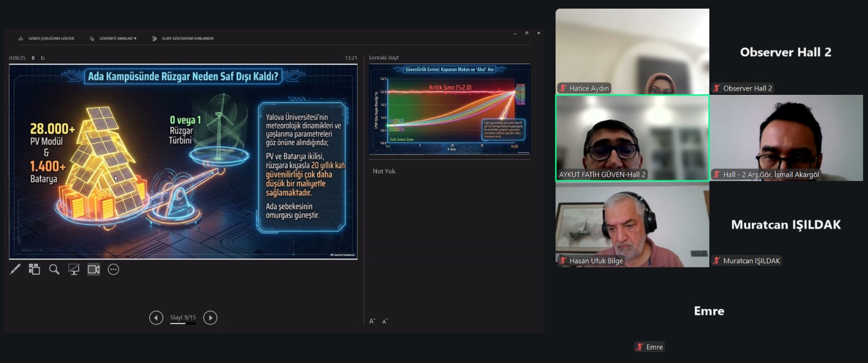This screenshot has height=363, width=868.
Task: Minimize the presenter view window
Action: pyautogui.click(x=515, y=34)
